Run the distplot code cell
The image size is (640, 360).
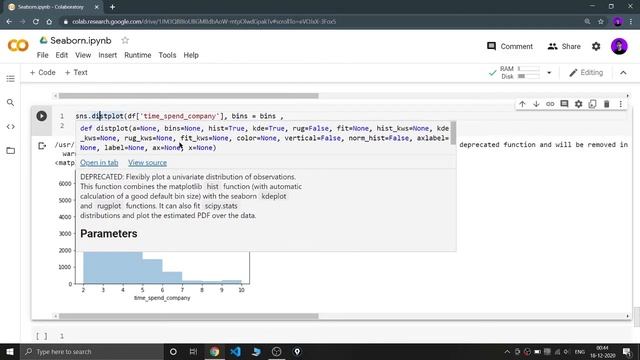coord(41,116)
